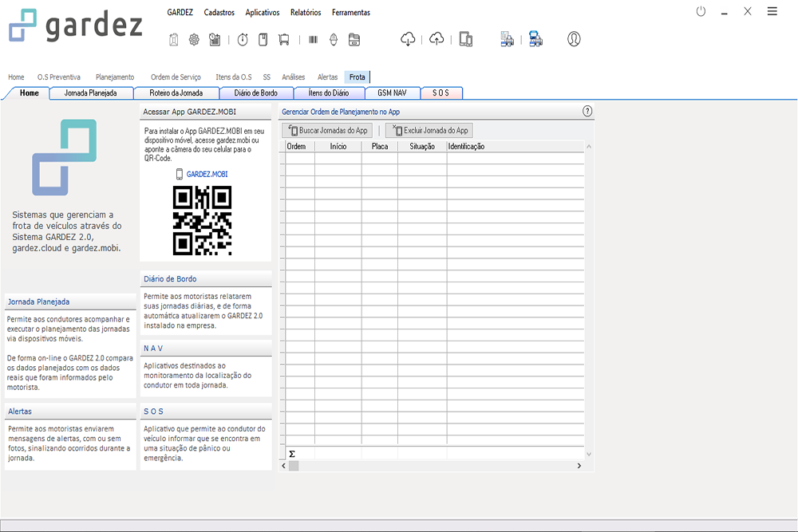Open the Relatórios menu
798x532 pixels.
(x=306, y=12)
